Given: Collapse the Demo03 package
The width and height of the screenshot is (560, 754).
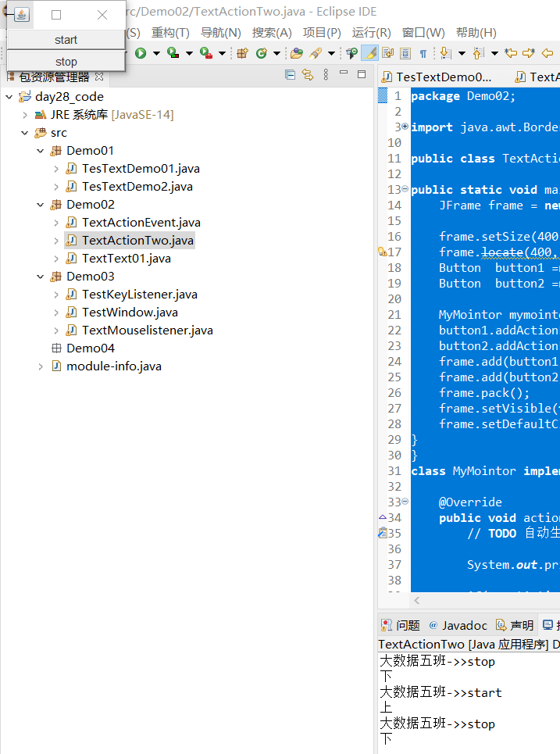Looking at the screenshot, I should [41, 277].
